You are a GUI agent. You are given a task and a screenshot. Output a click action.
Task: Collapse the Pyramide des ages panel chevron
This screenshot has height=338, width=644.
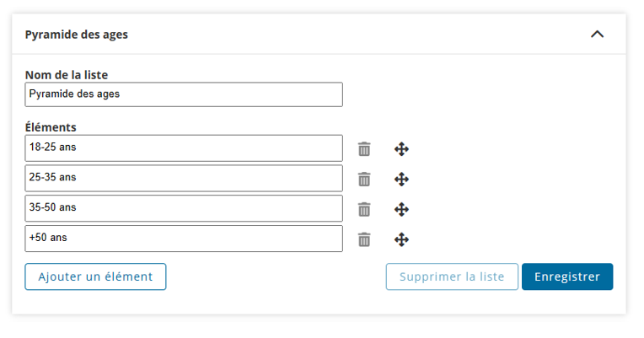pyautogui.click(x=598, y=35)
